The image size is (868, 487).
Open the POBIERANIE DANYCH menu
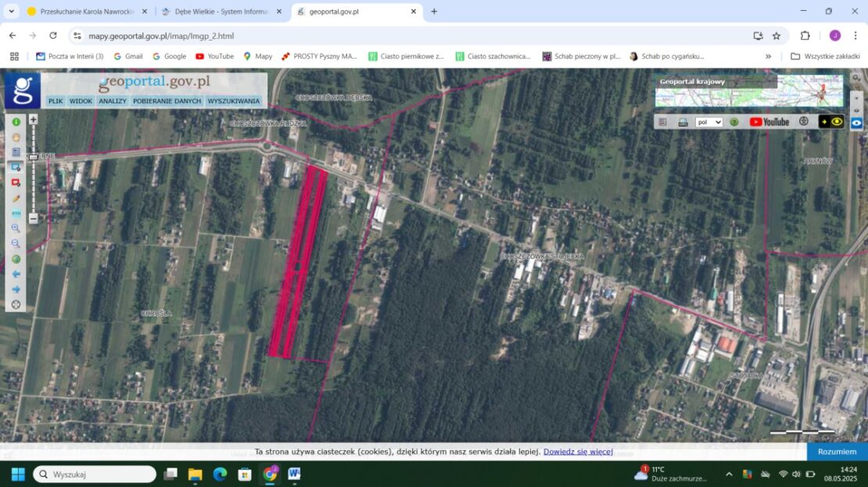pos(167,101)
